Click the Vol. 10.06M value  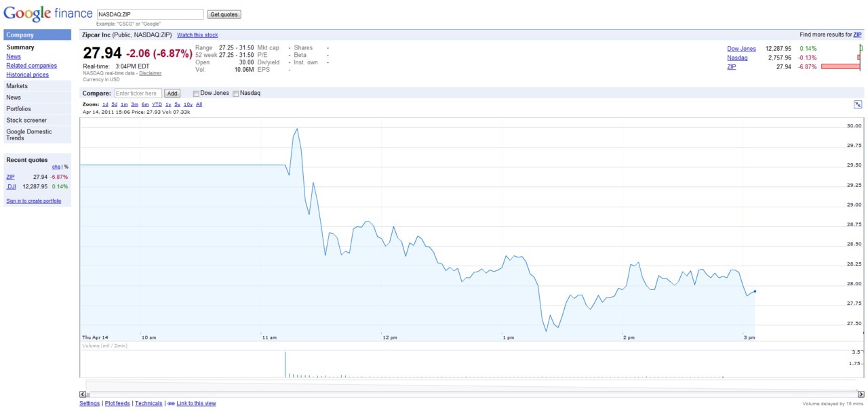click(x=244, y=70)
